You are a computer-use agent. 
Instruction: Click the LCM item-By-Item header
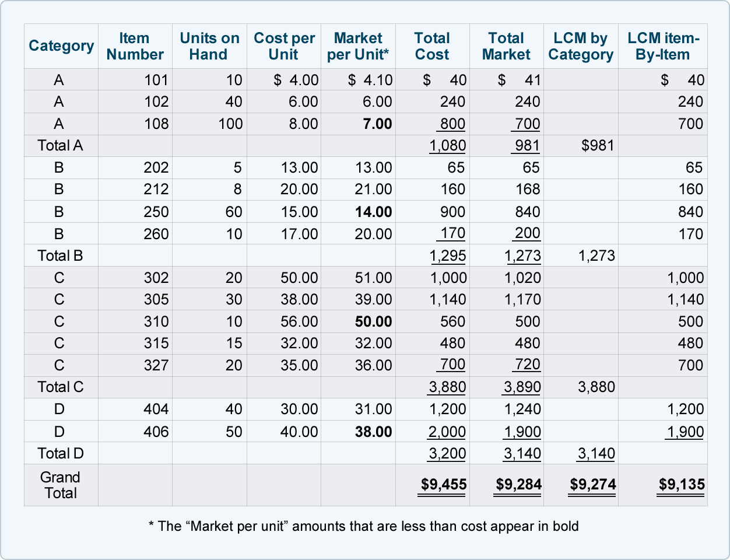tap(664, 46)
